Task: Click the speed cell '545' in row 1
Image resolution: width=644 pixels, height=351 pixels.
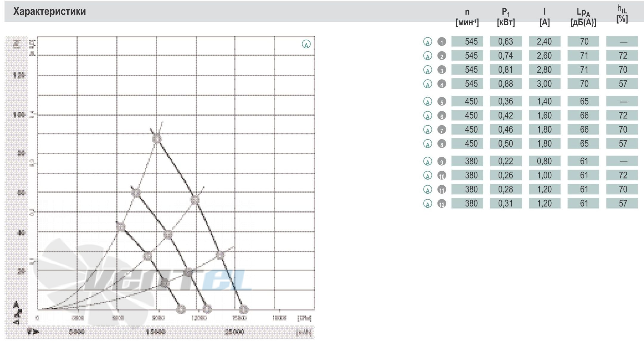Action: click(x=467, y=41)
